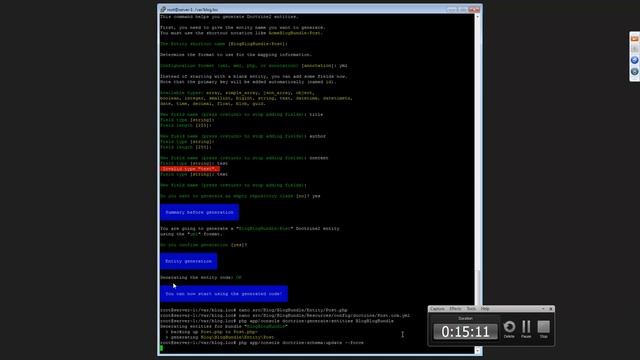This screenshot has height=360, width=640.
Task: Click the gray round icon in side panel
Action: coord(635,72)
